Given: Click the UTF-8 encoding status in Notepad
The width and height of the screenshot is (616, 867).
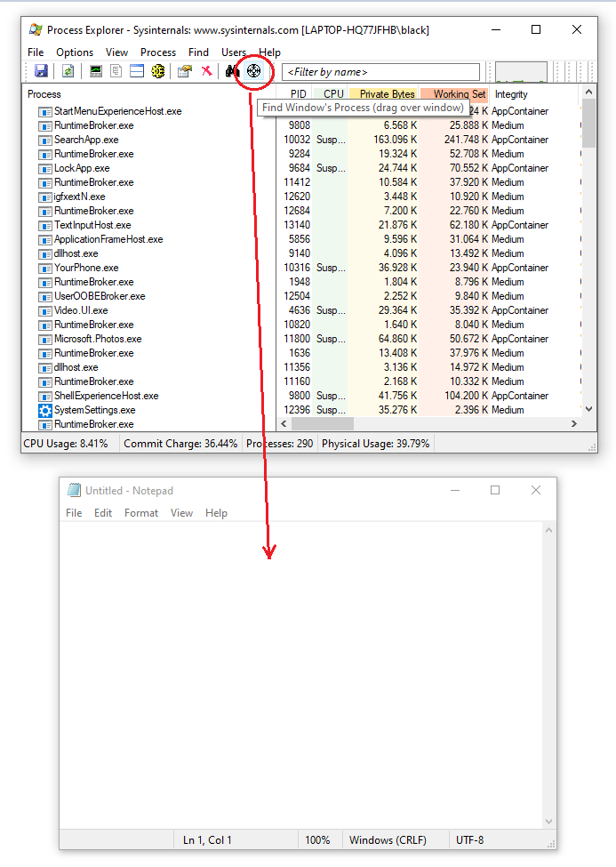Looking at the screenshot, I should (x=470, y=840).
